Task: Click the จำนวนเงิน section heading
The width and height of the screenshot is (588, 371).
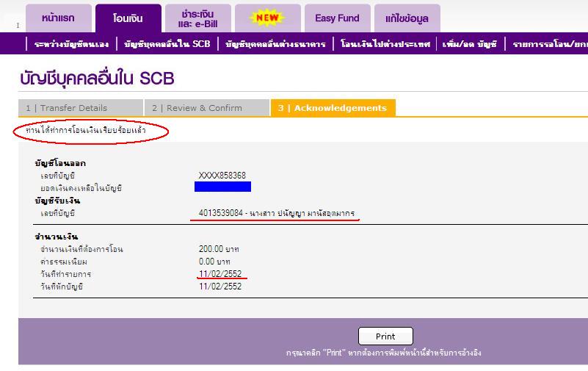Action: point(57,237)
